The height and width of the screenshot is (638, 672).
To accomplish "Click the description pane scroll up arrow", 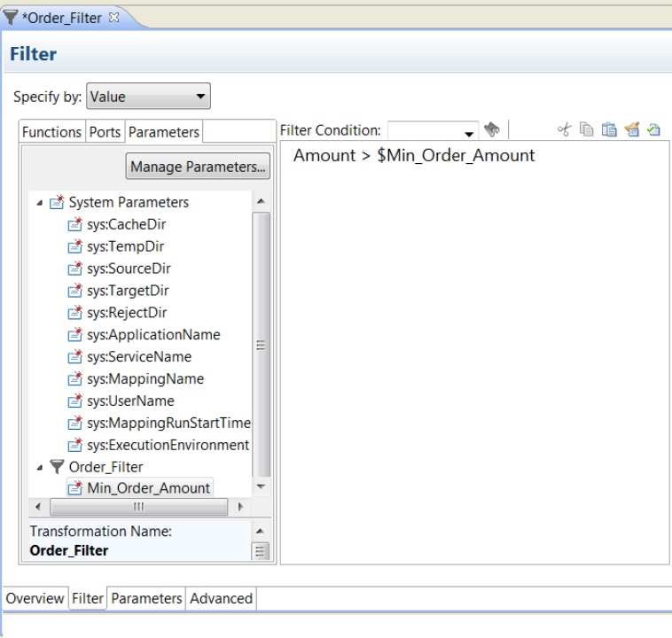I will 260,531.
